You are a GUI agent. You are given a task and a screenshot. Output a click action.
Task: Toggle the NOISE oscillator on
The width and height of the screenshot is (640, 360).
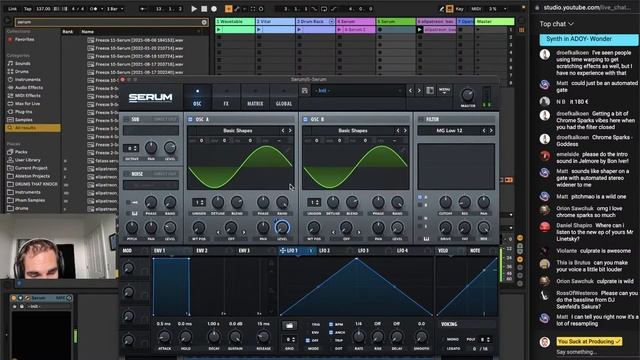(x=127, y=174)
